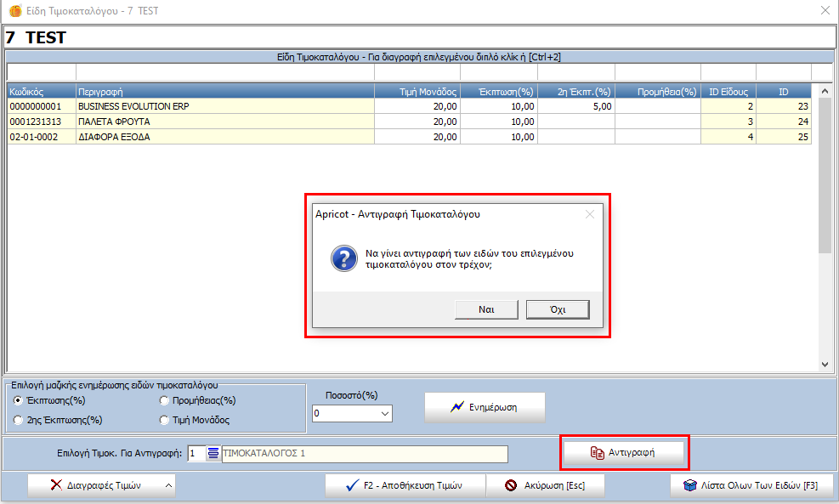Click the 2η Έκπτ.(%) column header
839x504 pixels.
pos(576,92)
